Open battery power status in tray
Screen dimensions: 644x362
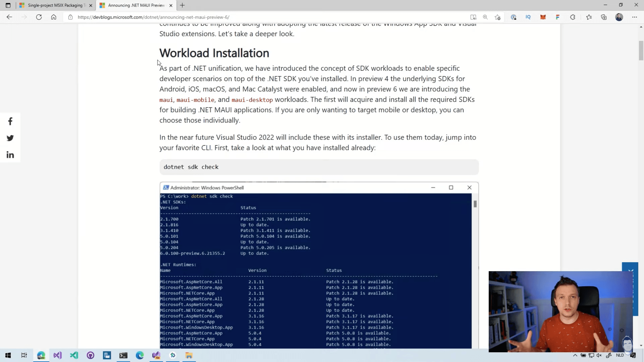[x=583, y=355]
